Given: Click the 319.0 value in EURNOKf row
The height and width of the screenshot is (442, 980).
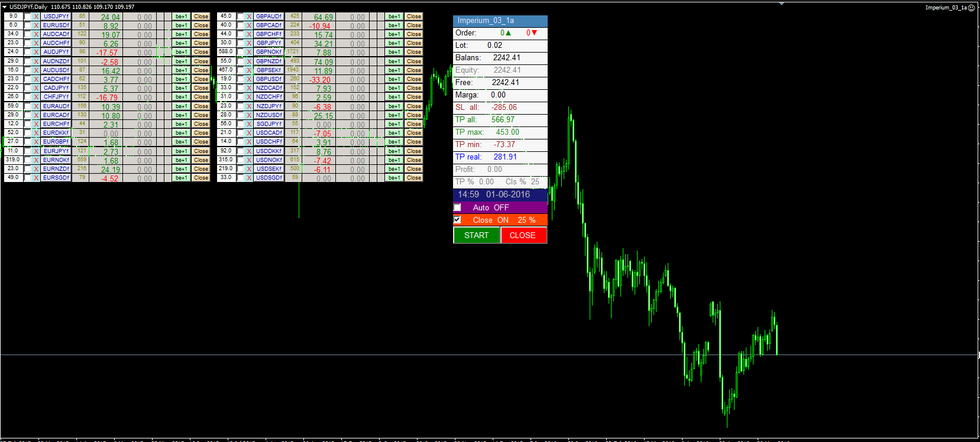Looking at the screenshot, I should (13, 160).
